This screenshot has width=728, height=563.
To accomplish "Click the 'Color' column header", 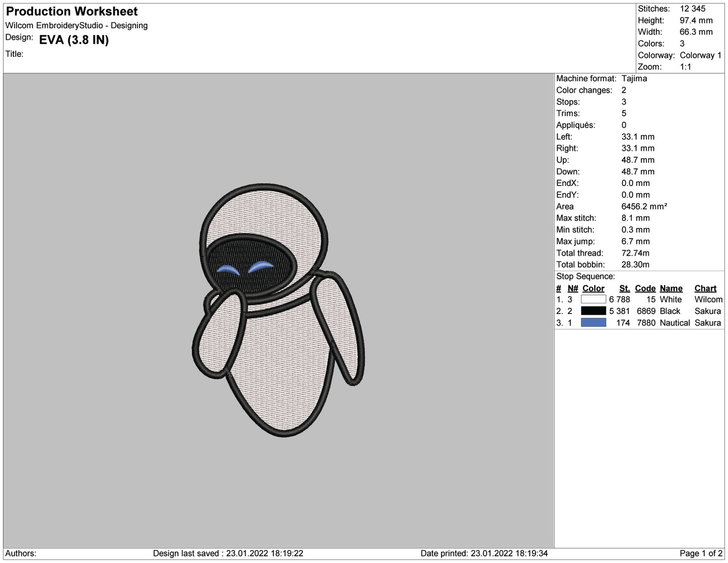I will click(x=593, y=288).
